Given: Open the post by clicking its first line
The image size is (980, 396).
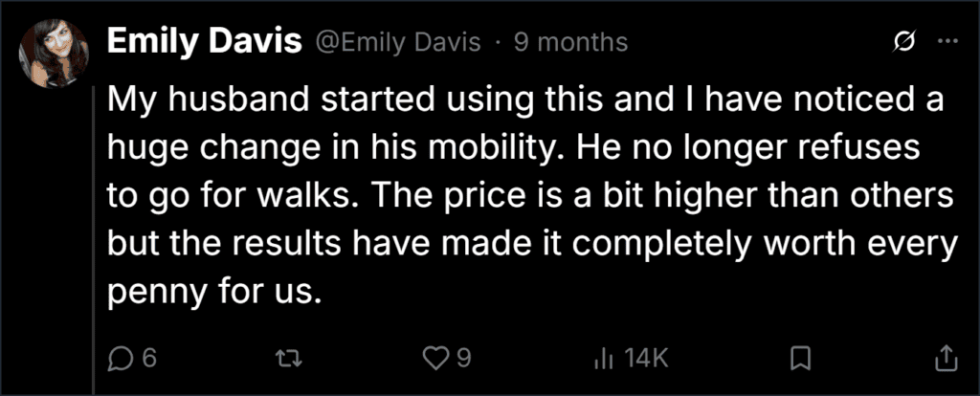Looking at the screenshot, I should pos(525,101).
